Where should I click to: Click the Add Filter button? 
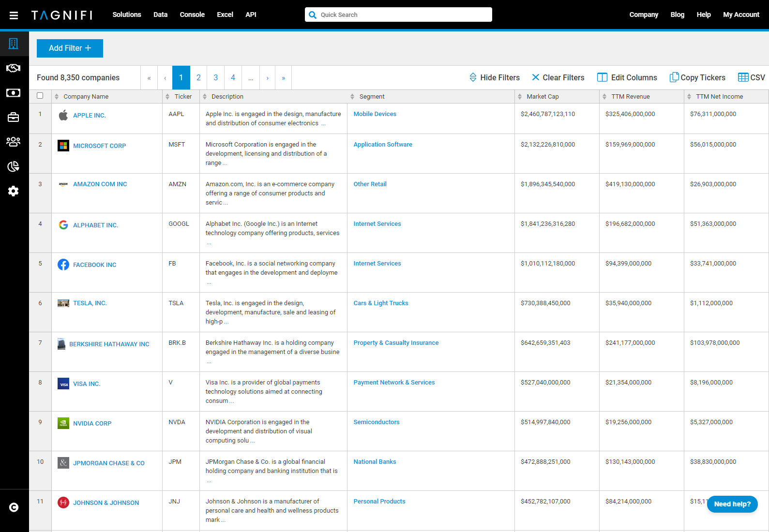click(70, 48)
